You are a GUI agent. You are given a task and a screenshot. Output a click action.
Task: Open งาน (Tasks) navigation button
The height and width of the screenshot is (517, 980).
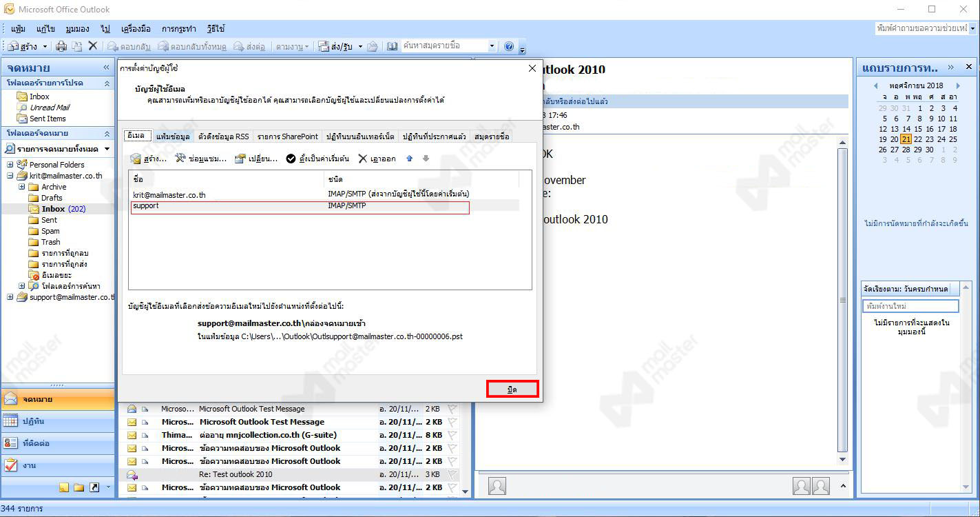58,465
